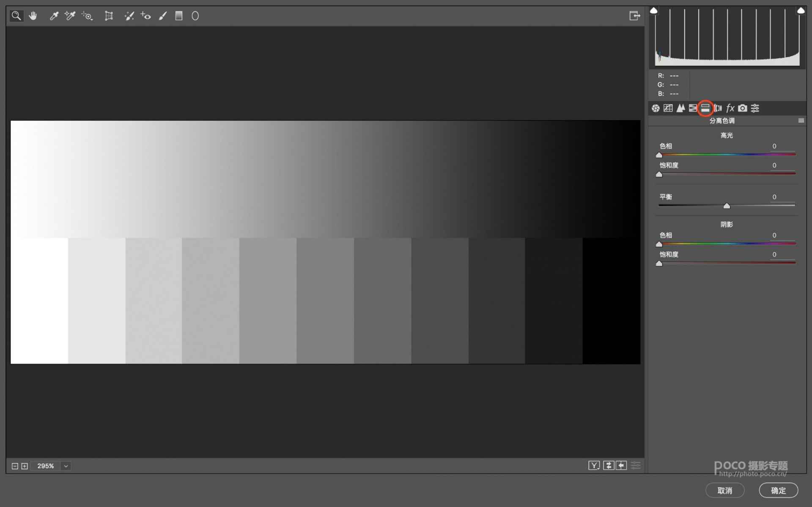This screenshot has height=507, width=812.
Task: Zoom out with the minus button
Action: click(x=15, y=466)
